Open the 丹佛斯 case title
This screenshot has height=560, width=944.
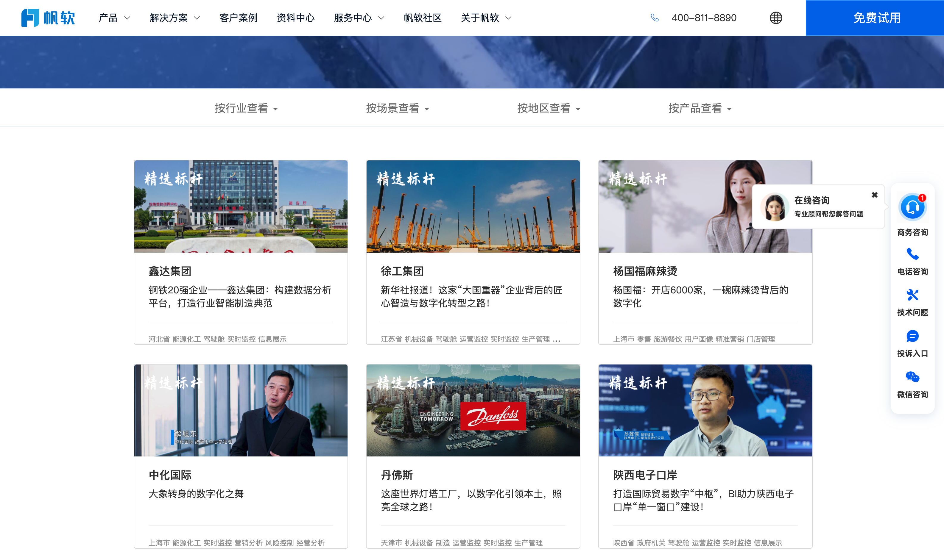tap(396, 475)
